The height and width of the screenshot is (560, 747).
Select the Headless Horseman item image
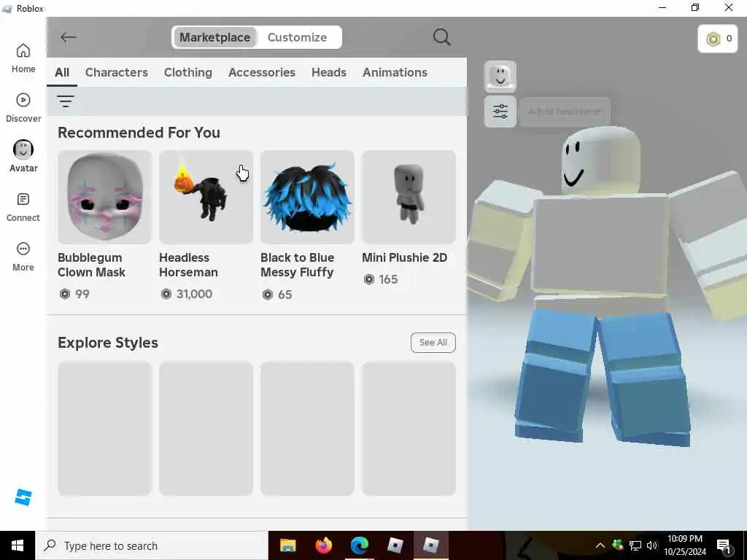coord(206,197)
